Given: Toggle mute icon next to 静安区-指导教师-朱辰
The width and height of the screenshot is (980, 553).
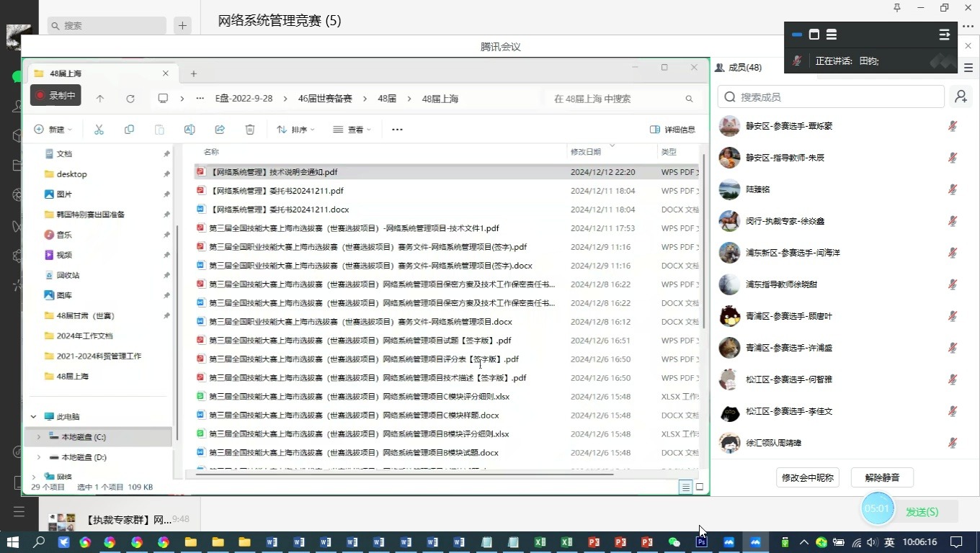Looking at the screenshot, I should click(953, 157).
